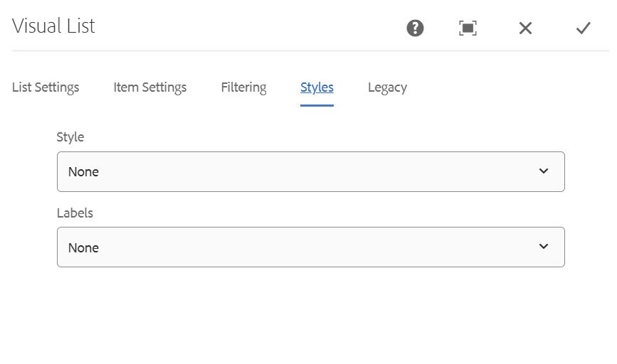617x364 pixels.
Task: Click the blue underline beneath the Styles tab
Action: [317, 105]
